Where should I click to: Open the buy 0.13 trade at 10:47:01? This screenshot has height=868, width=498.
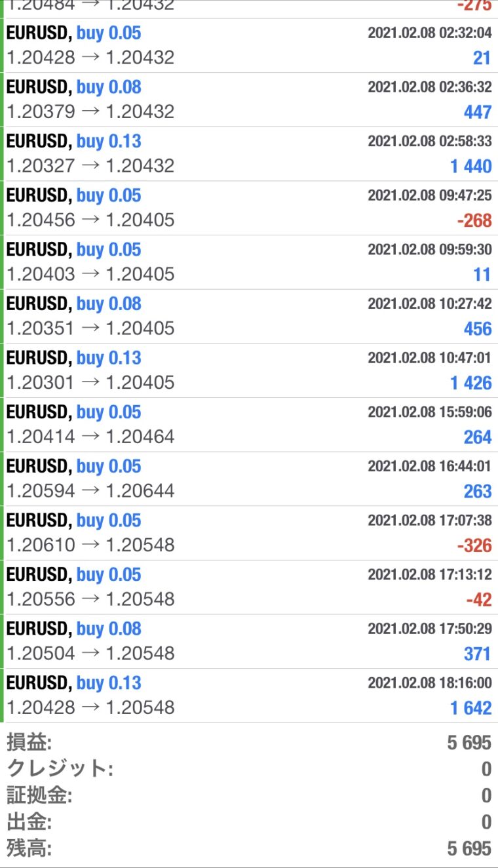click(249, 370)
